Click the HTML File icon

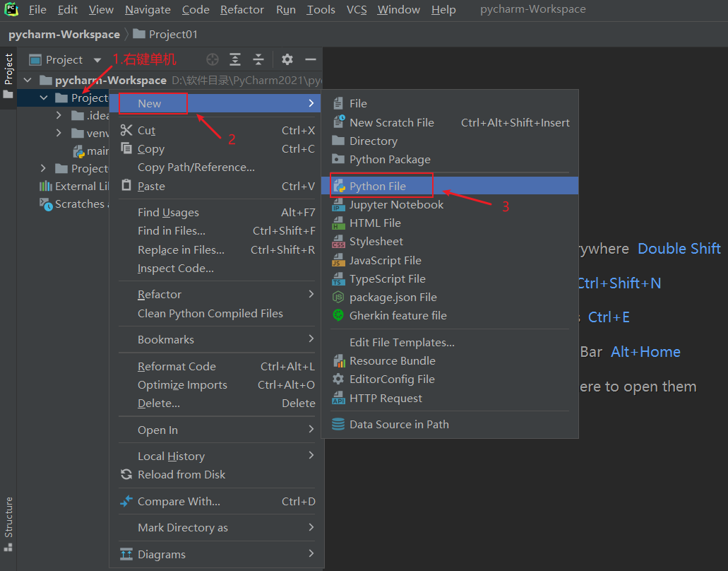pos(338,223)
